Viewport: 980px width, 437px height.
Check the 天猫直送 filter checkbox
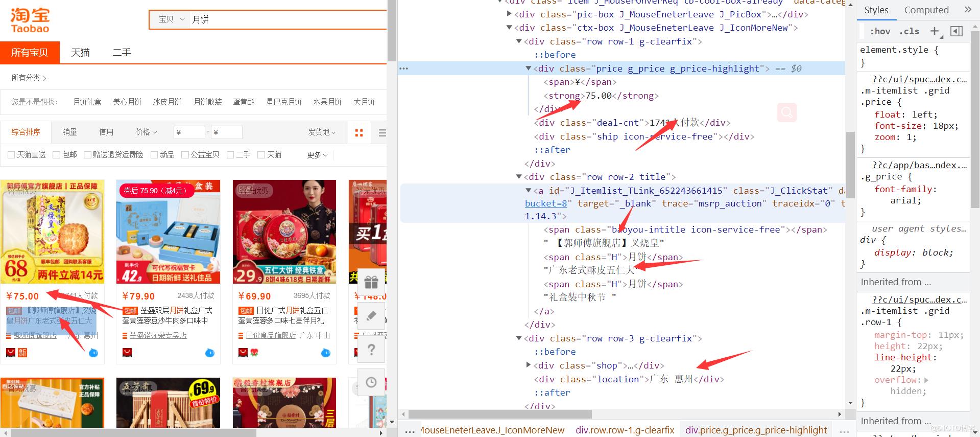[11, 155]
